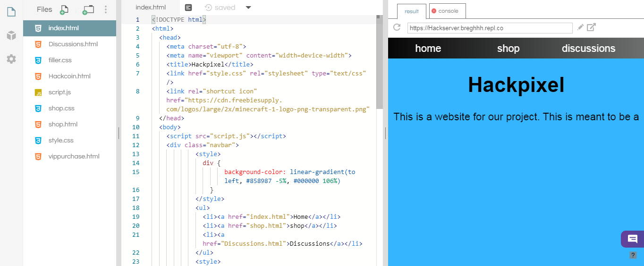Click the CSS icon beside shop.css
Screen dimensions: 644x266
click(38, 108)
